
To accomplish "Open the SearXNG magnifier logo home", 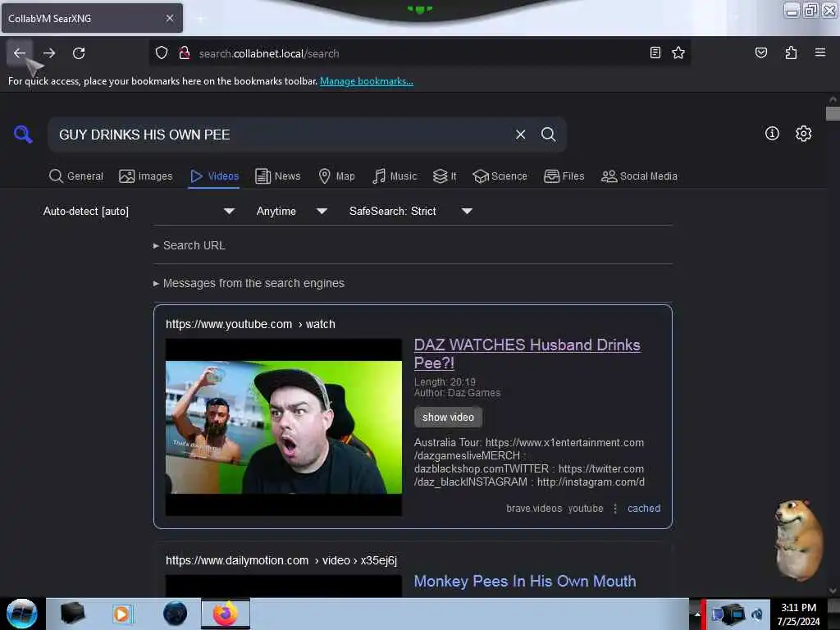I will tap(23, 134).
